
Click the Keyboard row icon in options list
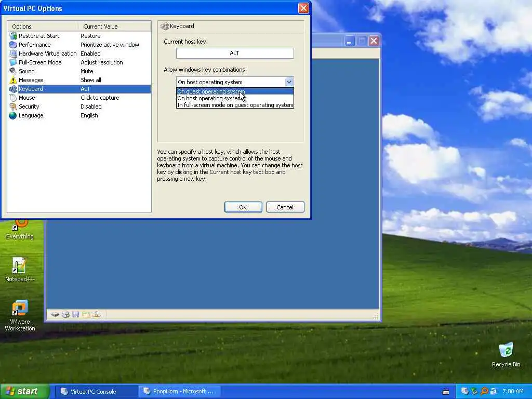click(x=13, y=89)
